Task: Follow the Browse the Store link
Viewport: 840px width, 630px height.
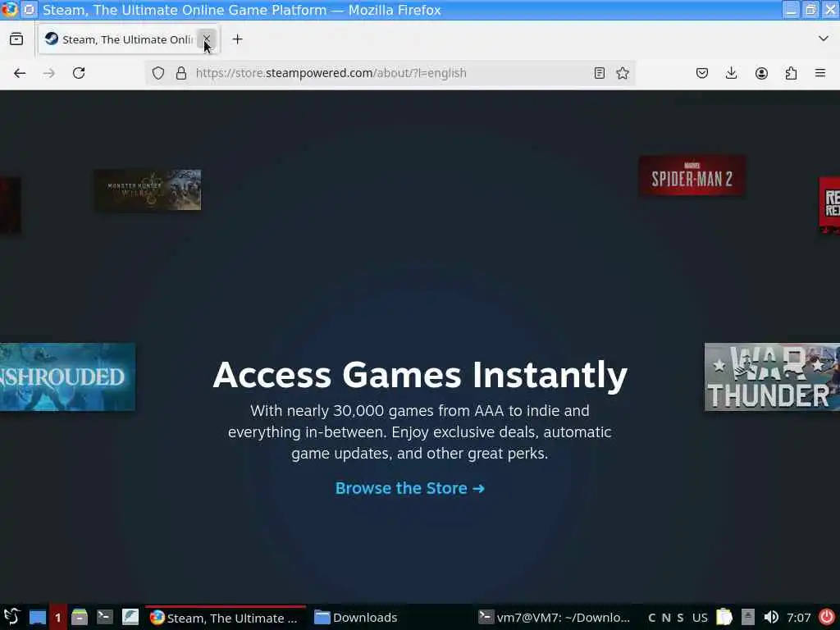Action: coord(410,488)
